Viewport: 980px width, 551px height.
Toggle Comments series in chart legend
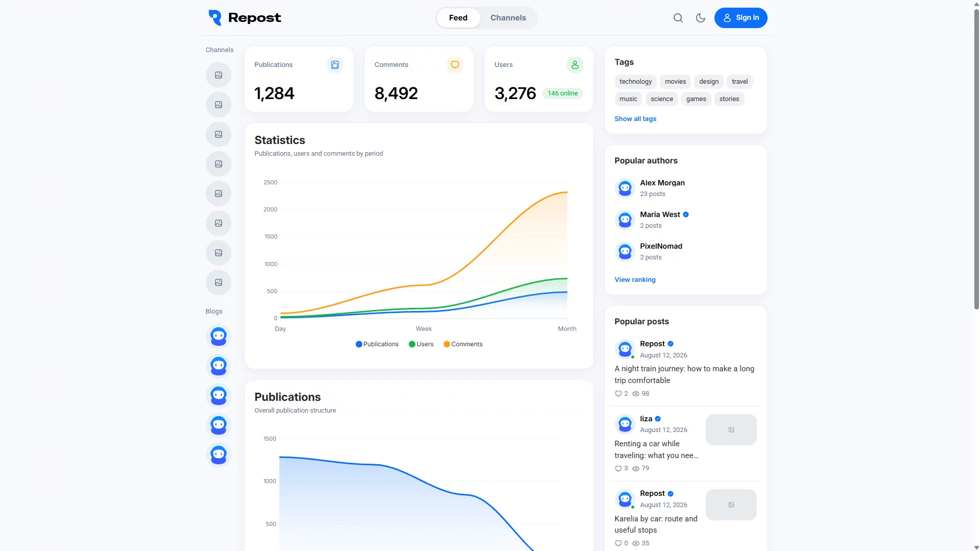pos(463,344)
